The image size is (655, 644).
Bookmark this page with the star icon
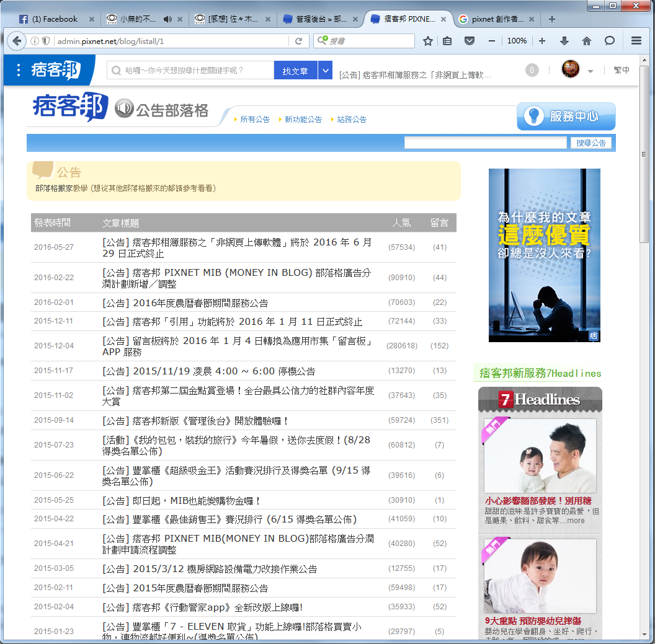tap(427, 41)
